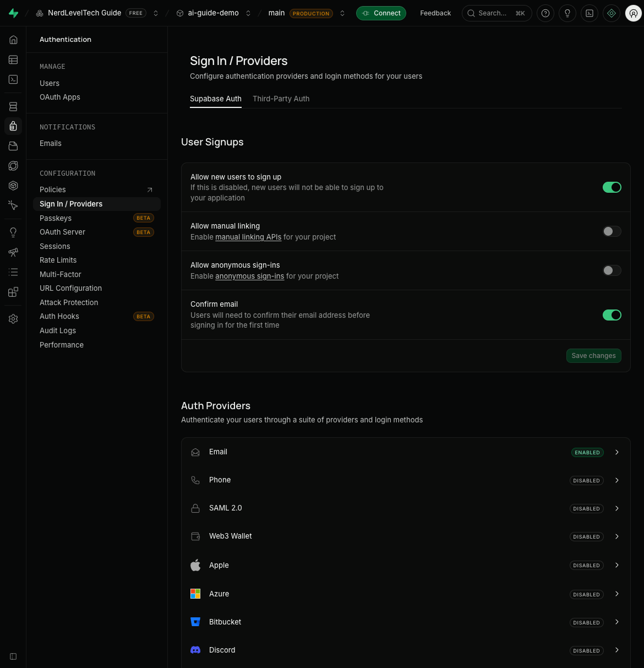644x668 pixels.
Task: Open Auth Hooks beta menu item
Action: [x=96, y=316]
